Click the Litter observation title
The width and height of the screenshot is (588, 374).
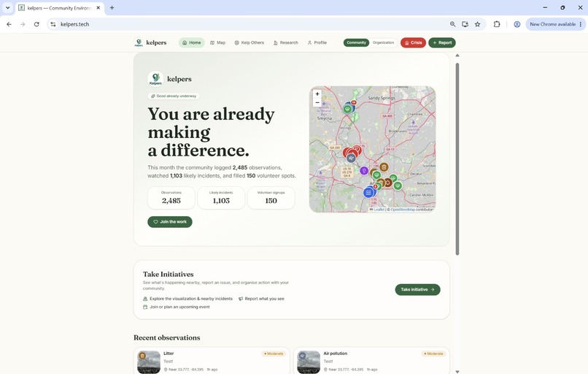(169, 354)
